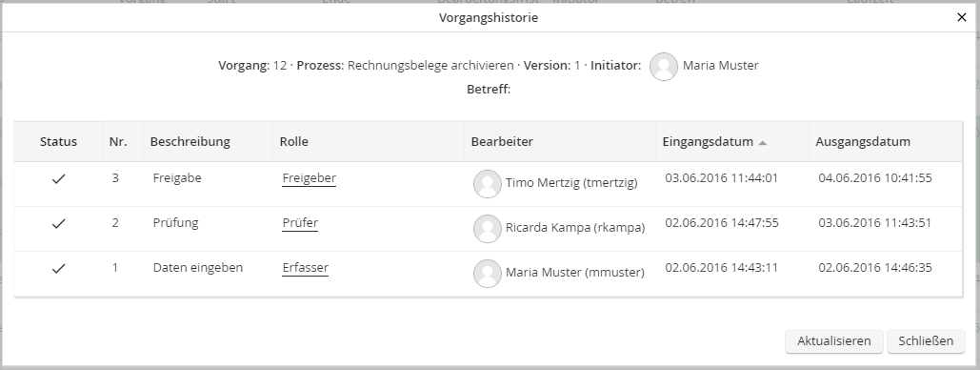Click the avatar beside Maria Muster (mmuster)
Image resolution: width=980 pixels, height=370 pixels.
point(488,273)
